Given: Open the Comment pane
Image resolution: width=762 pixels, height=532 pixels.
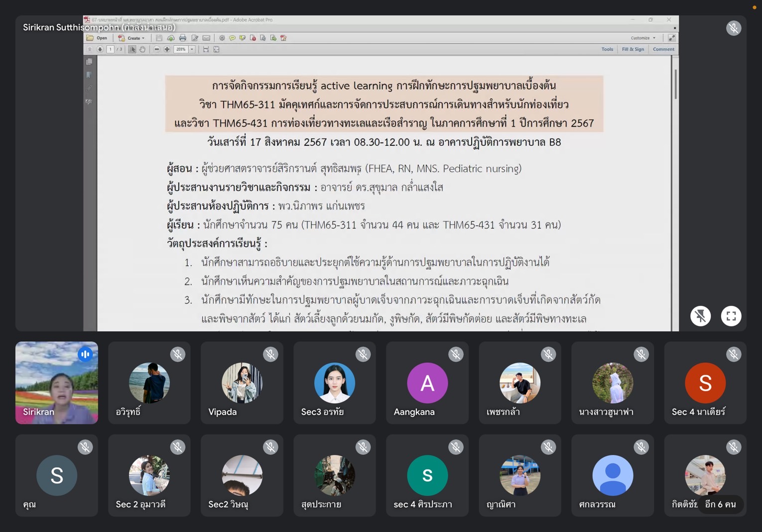Looking at the screenshot, I should click(663, 49).
